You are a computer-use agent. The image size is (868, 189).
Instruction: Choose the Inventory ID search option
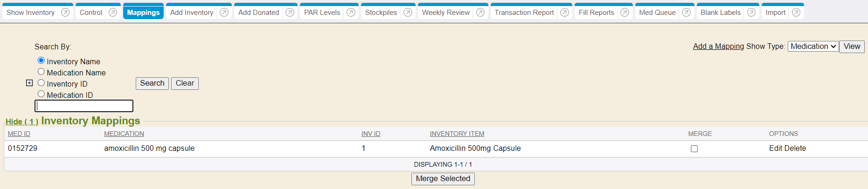click(x=41, y=83)
